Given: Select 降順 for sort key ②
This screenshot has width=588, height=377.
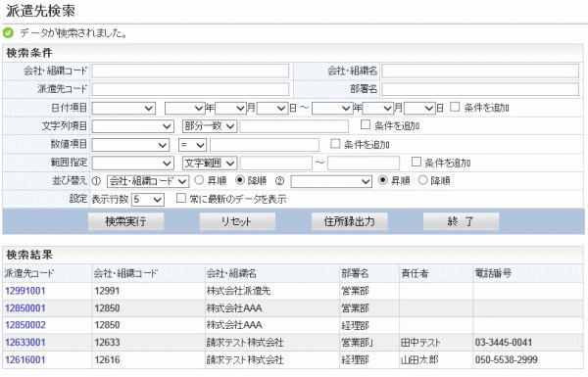Looking at the screenshot, I should 423,180.
